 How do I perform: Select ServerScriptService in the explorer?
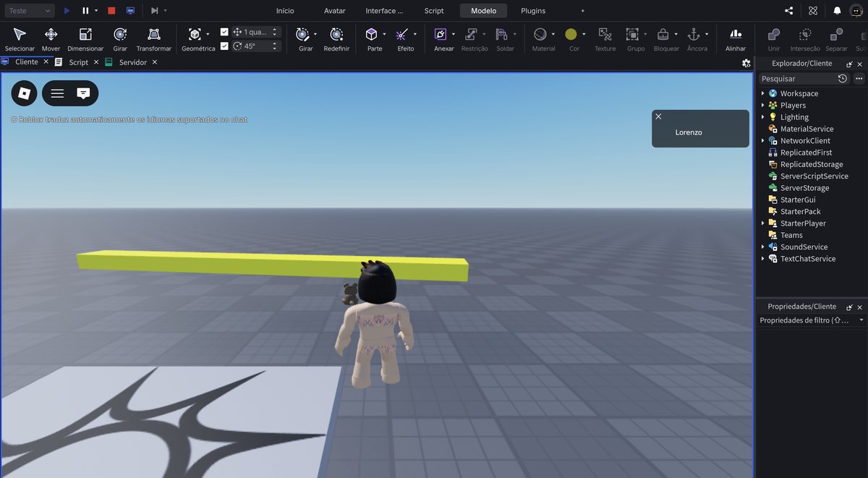tap(814, 176)
